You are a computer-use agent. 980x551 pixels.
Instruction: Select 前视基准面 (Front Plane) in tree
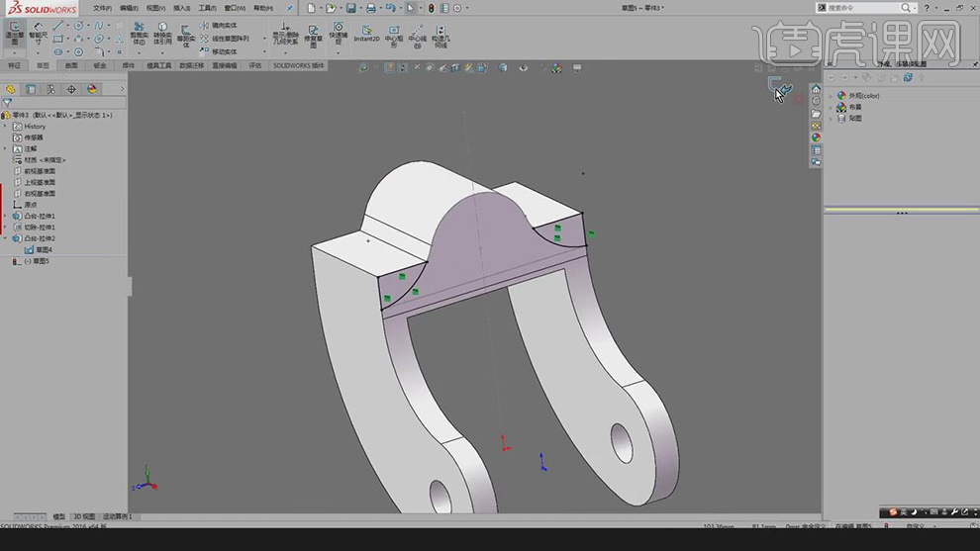coord(35,171)
